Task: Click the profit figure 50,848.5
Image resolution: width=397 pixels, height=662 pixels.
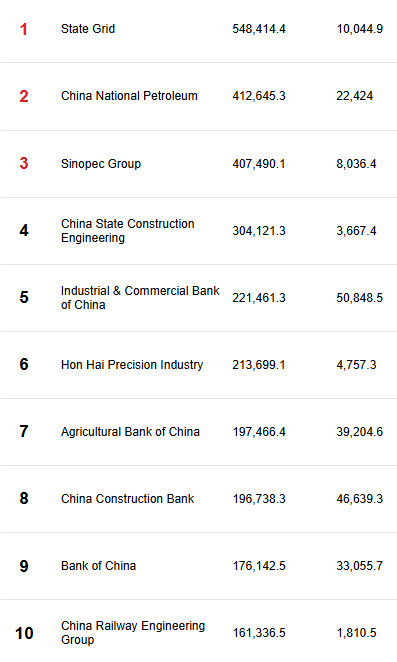Action: (360, 298)
